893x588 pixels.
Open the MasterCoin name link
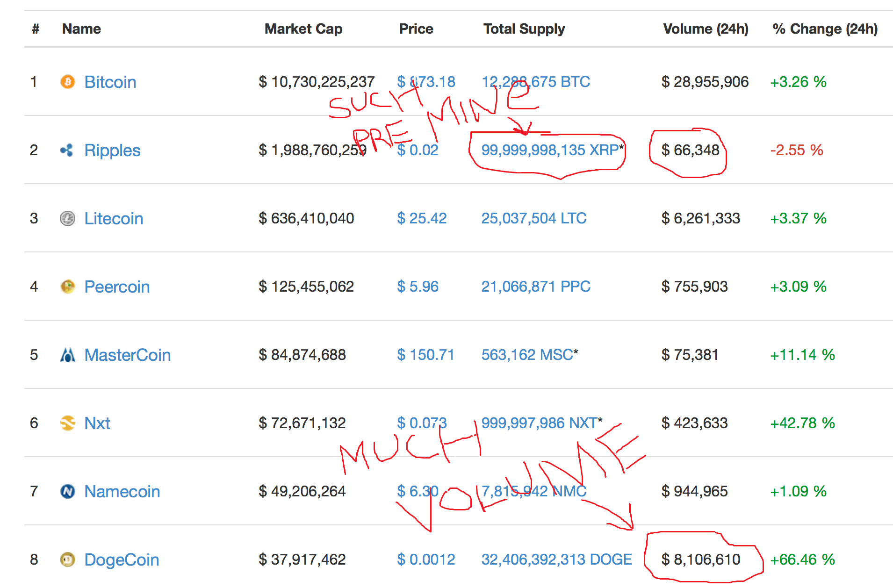click(128, 355)
